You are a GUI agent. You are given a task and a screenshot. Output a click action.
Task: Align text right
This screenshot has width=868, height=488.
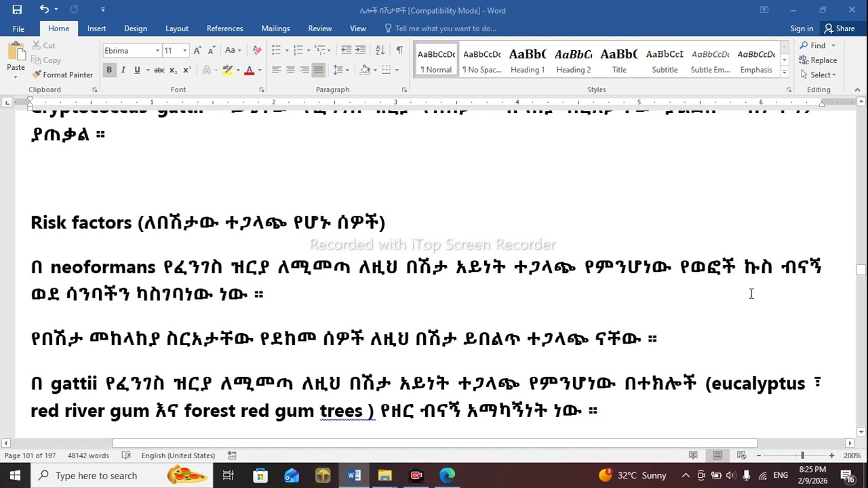[x=304, y=70]
